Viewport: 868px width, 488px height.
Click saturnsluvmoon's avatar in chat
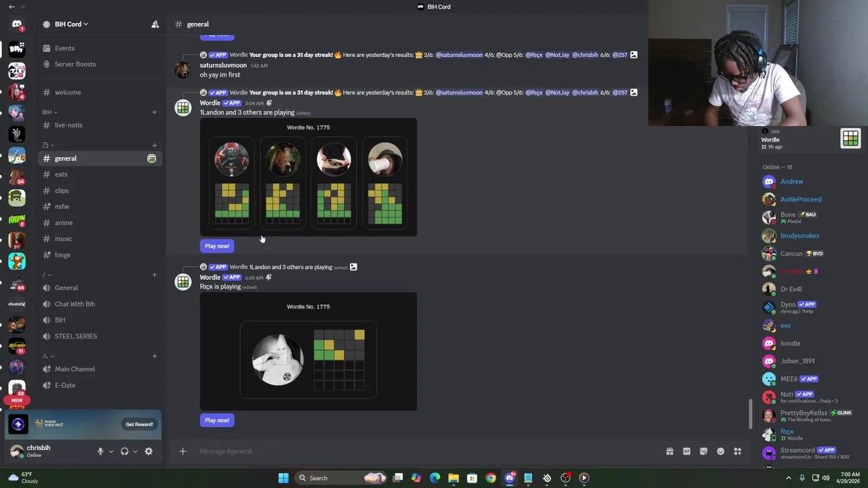(x=183, y=70)
